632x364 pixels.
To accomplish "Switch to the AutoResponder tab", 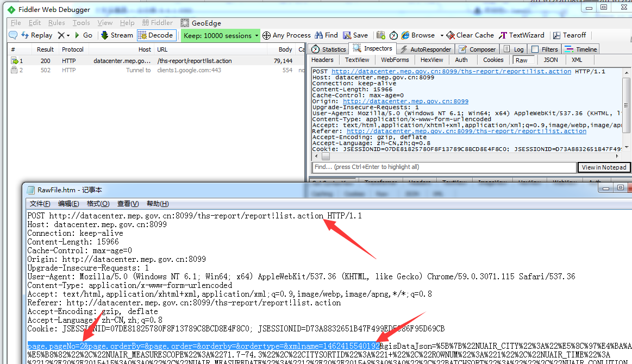I will [425, 49].
